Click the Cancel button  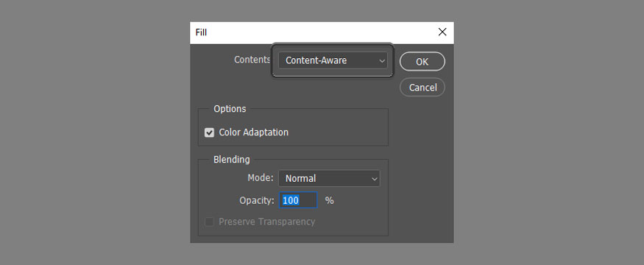coord(422,87)
